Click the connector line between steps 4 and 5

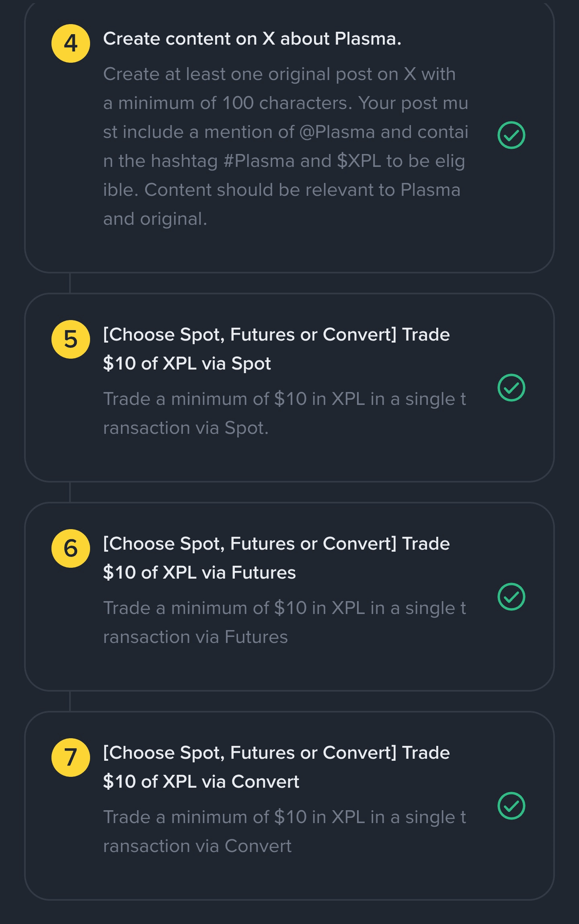click(x=70, y=283)
